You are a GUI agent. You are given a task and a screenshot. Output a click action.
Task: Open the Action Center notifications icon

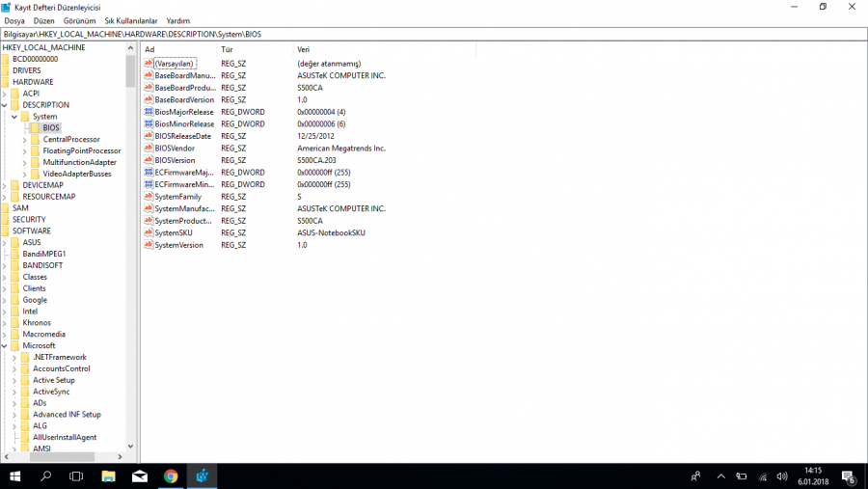[x=849, y=476]
